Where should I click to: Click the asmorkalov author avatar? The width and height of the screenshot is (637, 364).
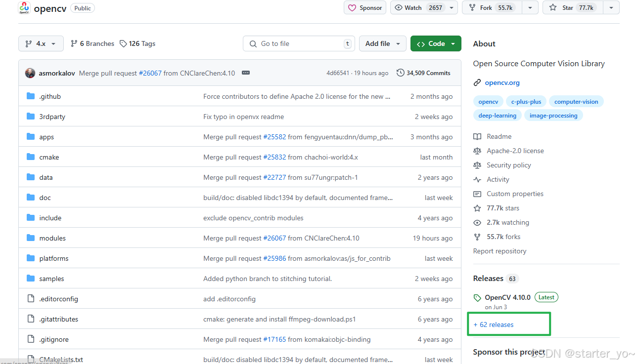click(30, 73)
